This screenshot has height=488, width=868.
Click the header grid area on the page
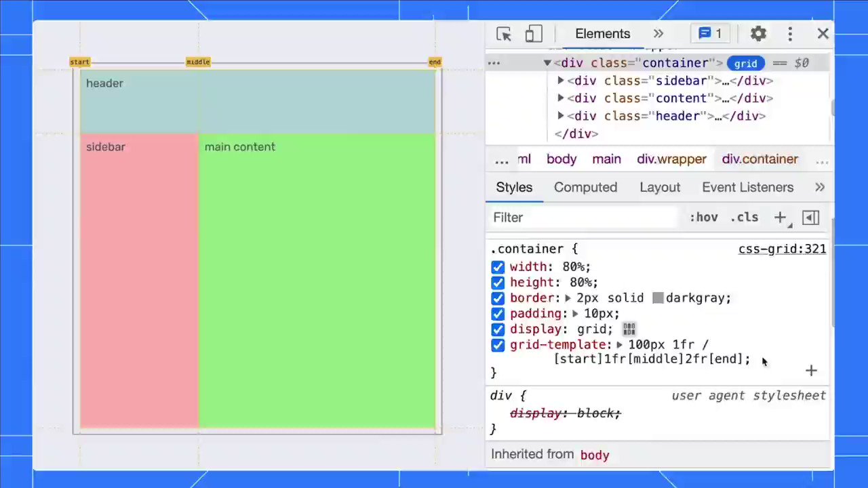[258, 102]
